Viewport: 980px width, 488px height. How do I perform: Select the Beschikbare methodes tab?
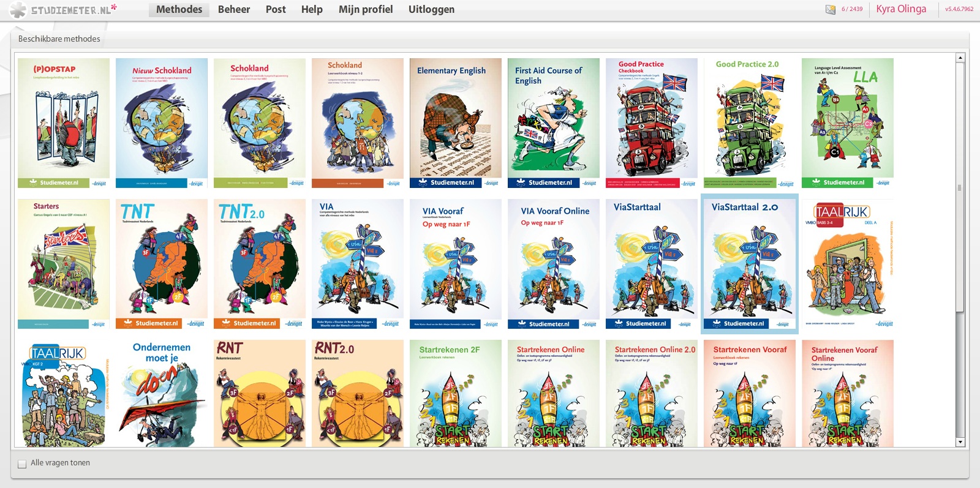coord(59,39)
